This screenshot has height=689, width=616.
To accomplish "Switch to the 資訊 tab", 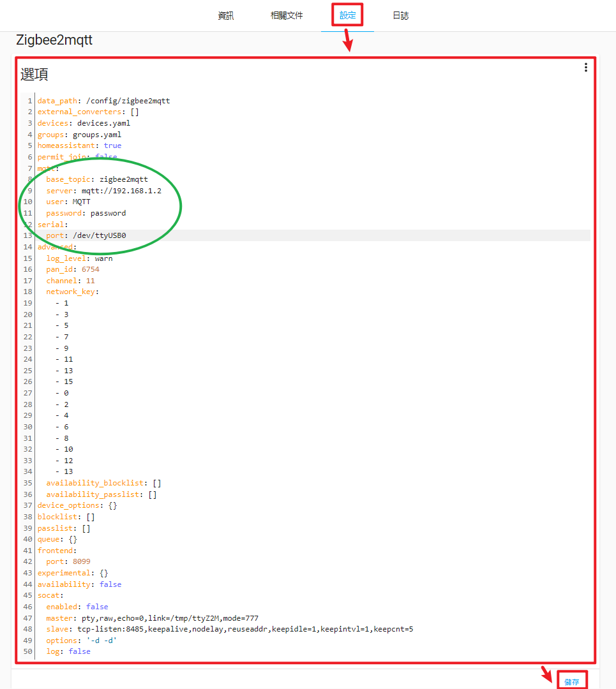I will [x=226, y=16].
